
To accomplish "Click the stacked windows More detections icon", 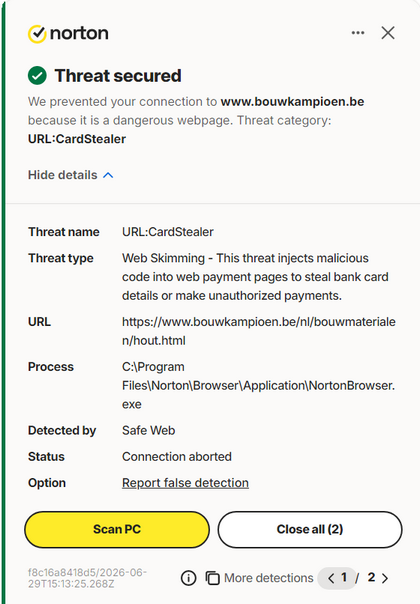I will pos(212,578).
